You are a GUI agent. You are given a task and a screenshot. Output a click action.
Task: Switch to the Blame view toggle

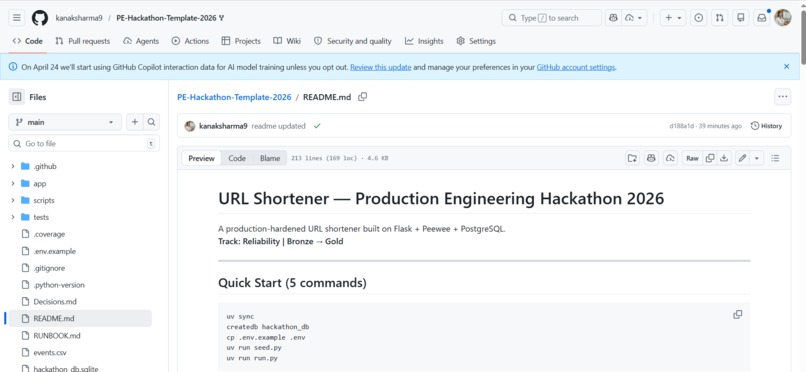coord(270,158)
